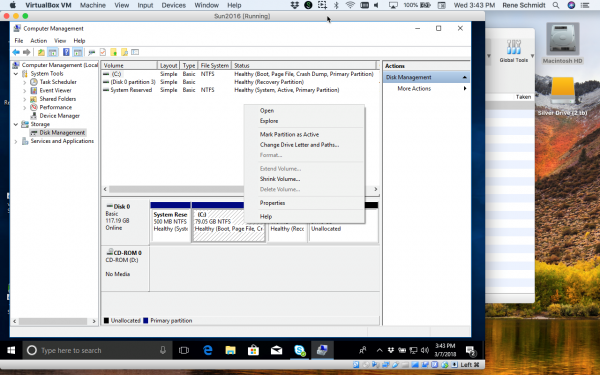Collapse the Disk Management actions header
This screenshot has width=600, height=375.
coord(465,77)
